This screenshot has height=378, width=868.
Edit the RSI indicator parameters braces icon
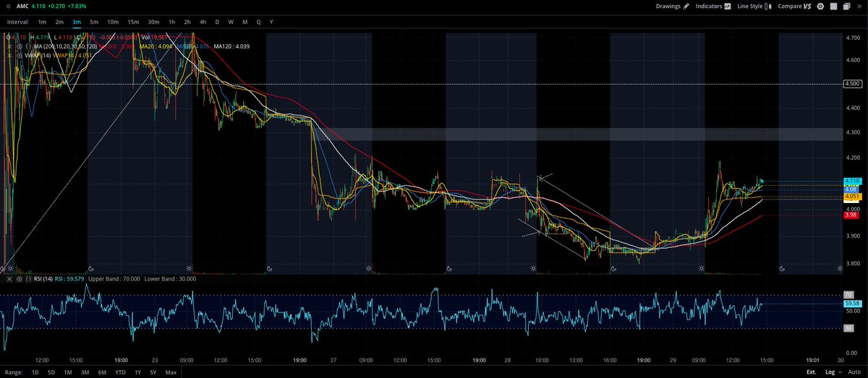(x=28, y=279)
